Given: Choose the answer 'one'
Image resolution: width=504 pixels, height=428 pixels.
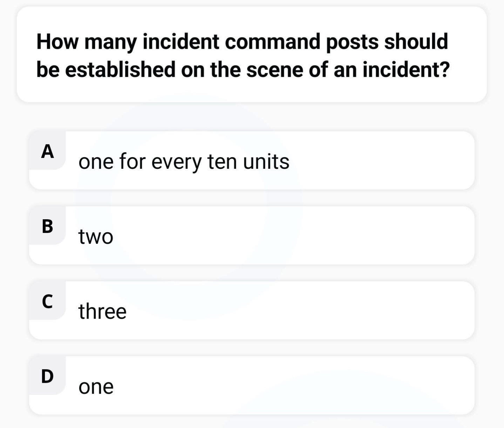Looking at the screenshot, I should [x=96, y=387].
